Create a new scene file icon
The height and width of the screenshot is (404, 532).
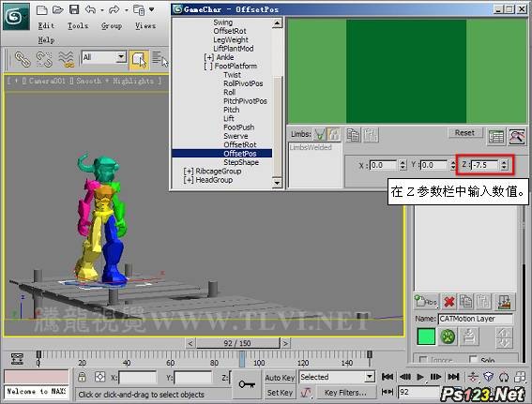(x=41, y=9)
